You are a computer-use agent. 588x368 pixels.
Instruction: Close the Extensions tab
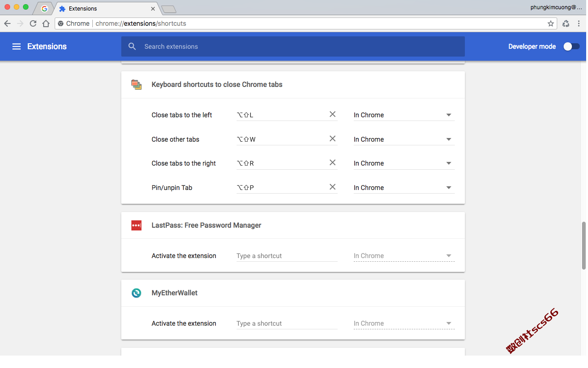[x=153, y=9]
